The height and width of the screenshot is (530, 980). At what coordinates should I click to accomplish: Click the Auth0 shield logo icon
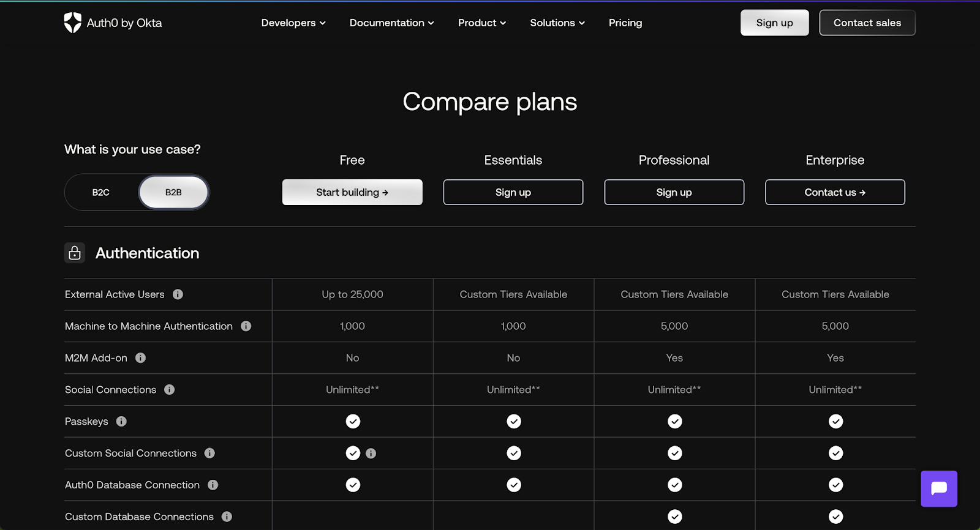(72, 23)
